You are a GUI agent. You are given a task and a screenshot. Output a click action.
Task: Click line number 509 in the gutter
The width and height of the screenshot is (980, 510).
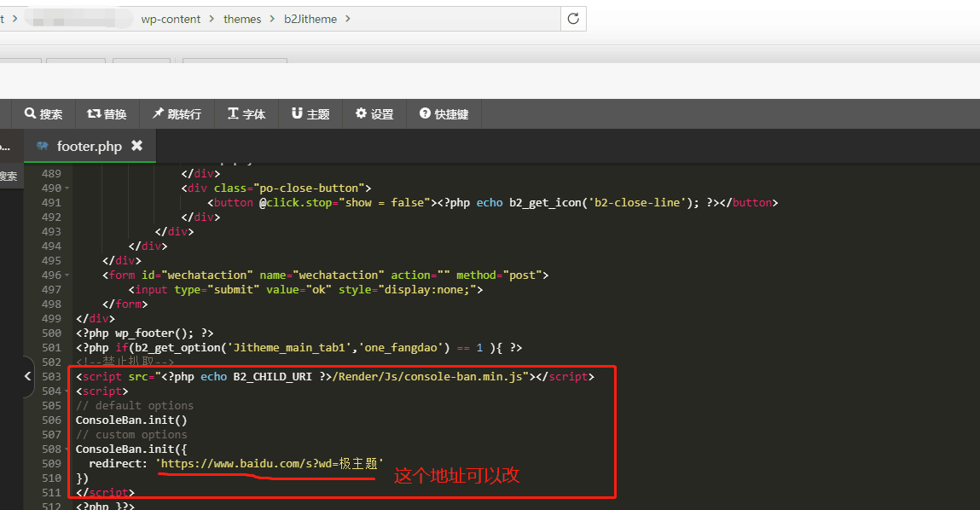(51, 464)
